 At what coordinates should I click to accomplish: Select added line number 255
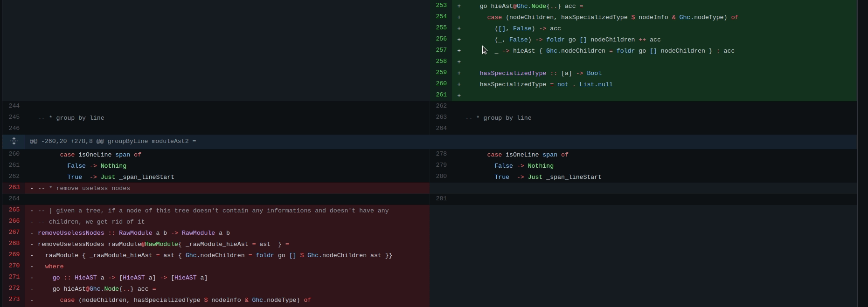(x=441, y=28)
